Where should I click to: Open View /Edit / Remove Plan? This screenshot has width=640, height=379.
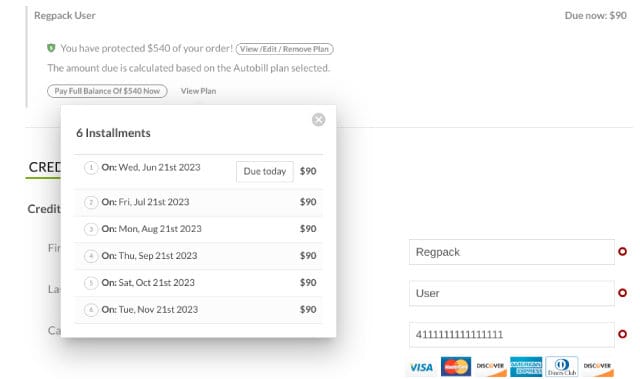tap(284, 49)
